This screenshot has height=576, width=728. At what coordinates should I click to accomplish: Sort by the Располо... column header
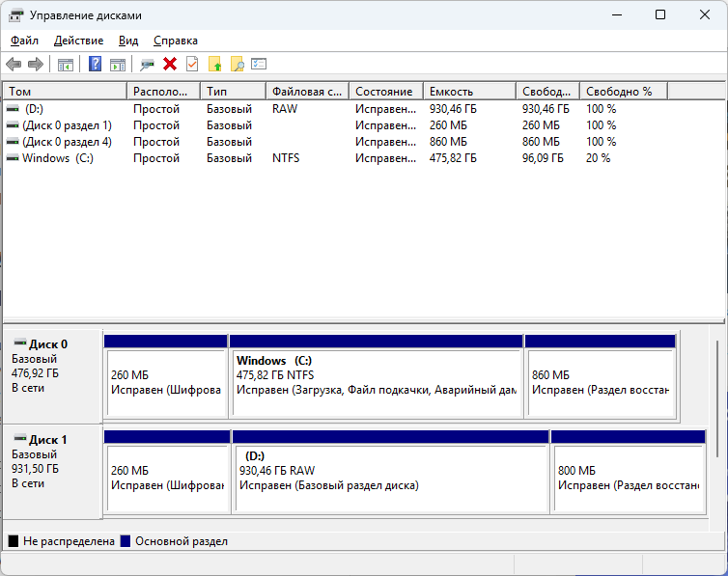(164, 92)
